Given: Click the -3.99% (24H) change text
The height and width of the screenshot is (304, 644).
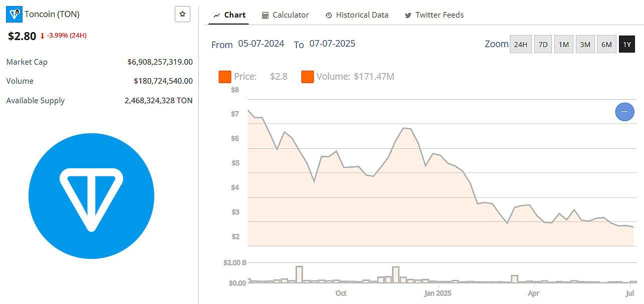Looking at the screenshot, I should point(67,36).
